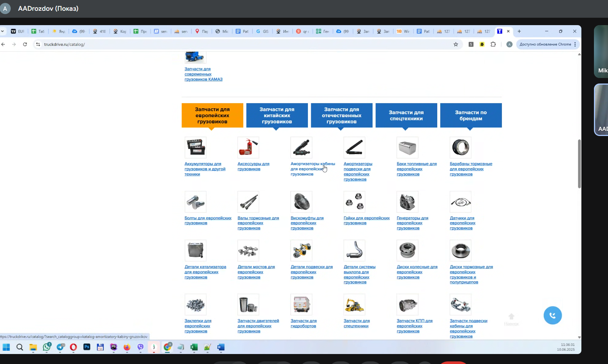Open link Датчики для европейских грузовиков

(x=462, y=223)
